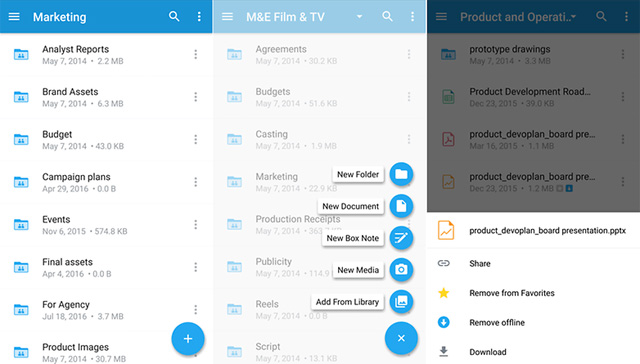Open hamburger menu in Marketing screen

point(14,17)
